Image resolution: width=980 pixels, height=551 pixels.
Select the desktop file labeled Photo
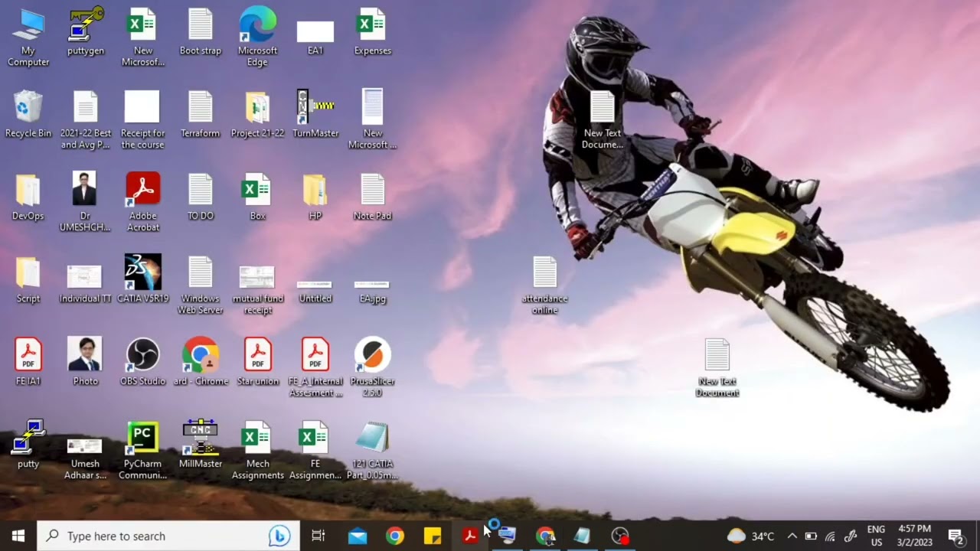point(86,362)
